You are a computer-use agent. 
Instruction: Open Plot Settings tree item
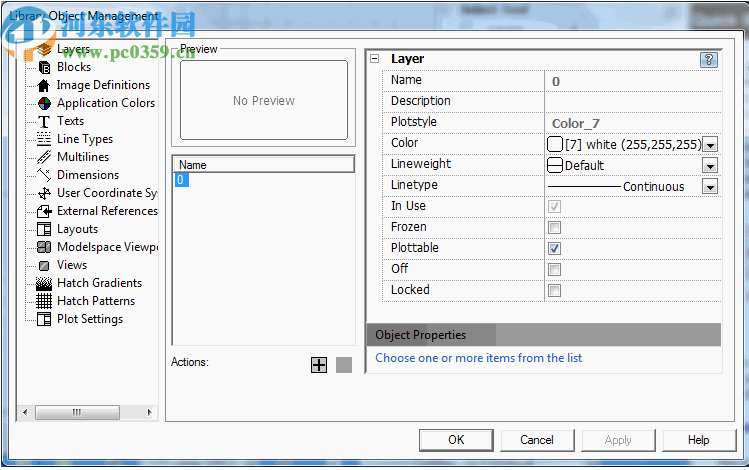[89, 319]
